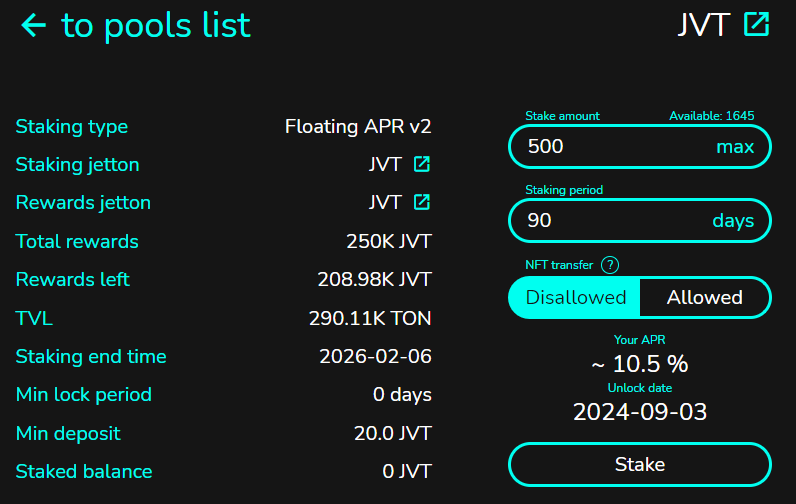
Task: Click JVT value in Staking jetton row
Action: [385, 165]
